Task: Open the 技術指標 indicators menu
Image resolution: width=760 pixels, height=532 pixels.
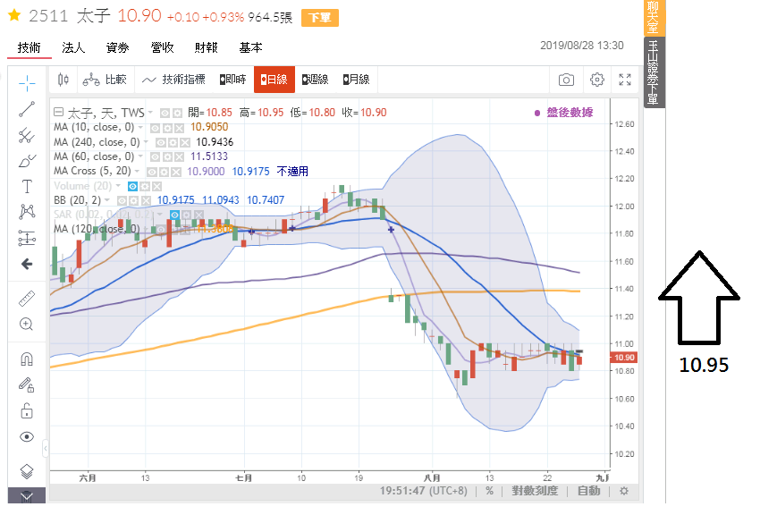Action: coord(175,80)
